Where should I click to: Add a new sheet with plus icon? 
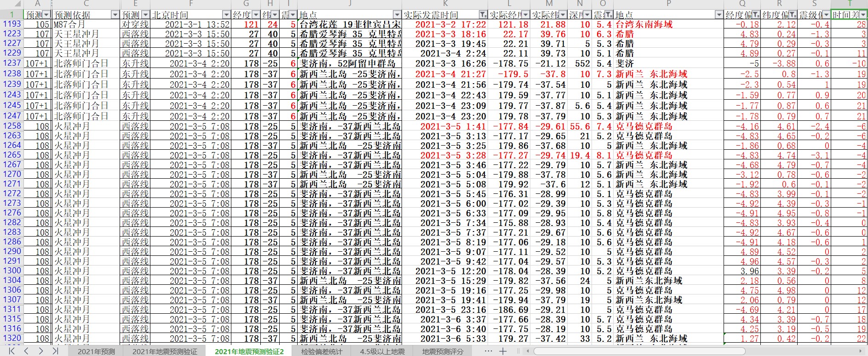point(503,351)
